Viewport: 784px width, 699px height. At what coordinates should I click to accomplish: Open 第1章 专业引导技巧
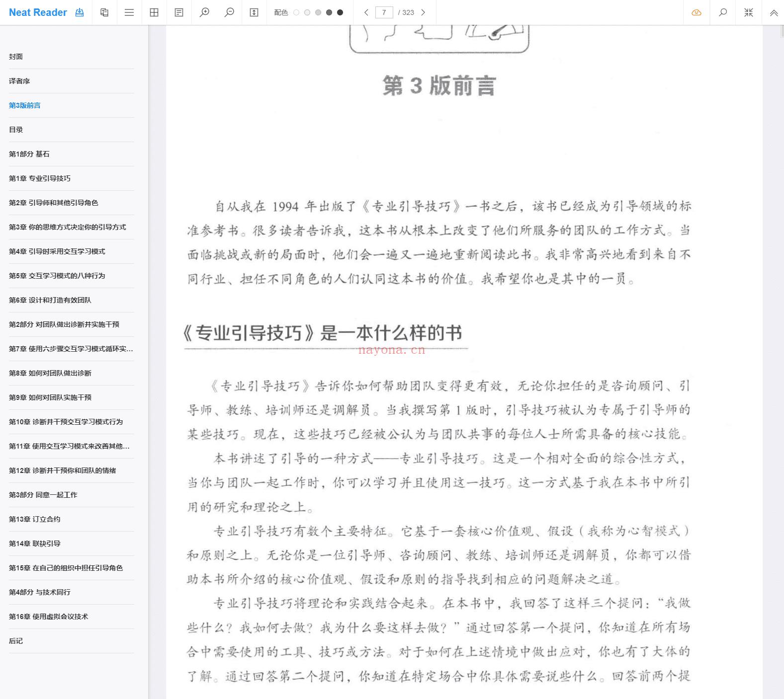(72, 178)
